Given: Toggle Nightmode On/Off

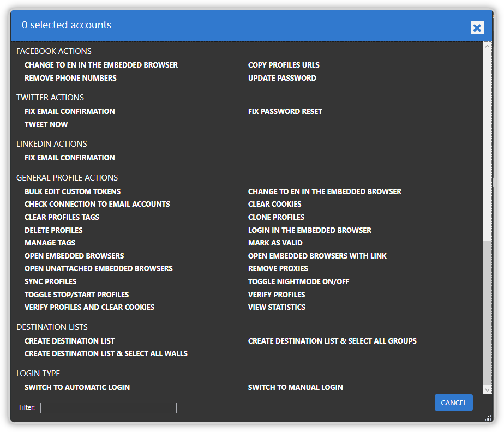Looking at the screenshot, I should coord(298,281).
